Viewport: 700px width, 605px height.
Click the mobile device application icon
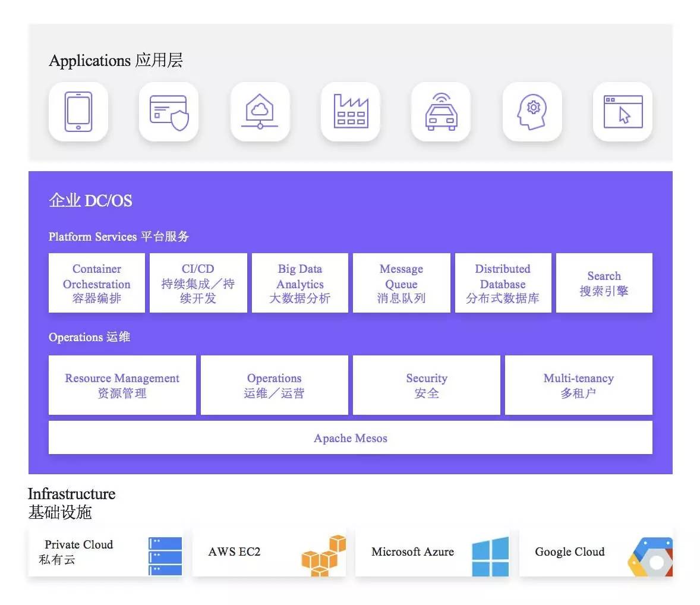pos(78,112)
